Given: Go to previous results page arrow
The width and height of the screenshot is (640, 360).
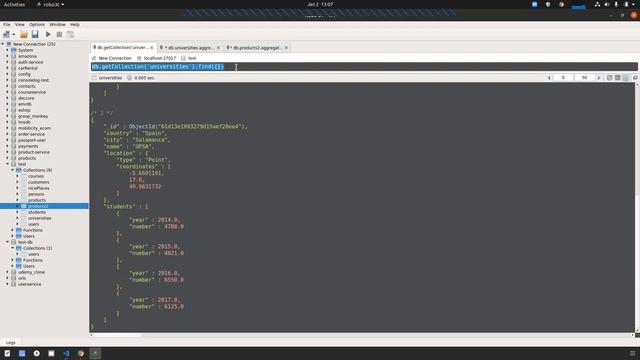Looking at the screenshot, I should [x=549, y=78].
